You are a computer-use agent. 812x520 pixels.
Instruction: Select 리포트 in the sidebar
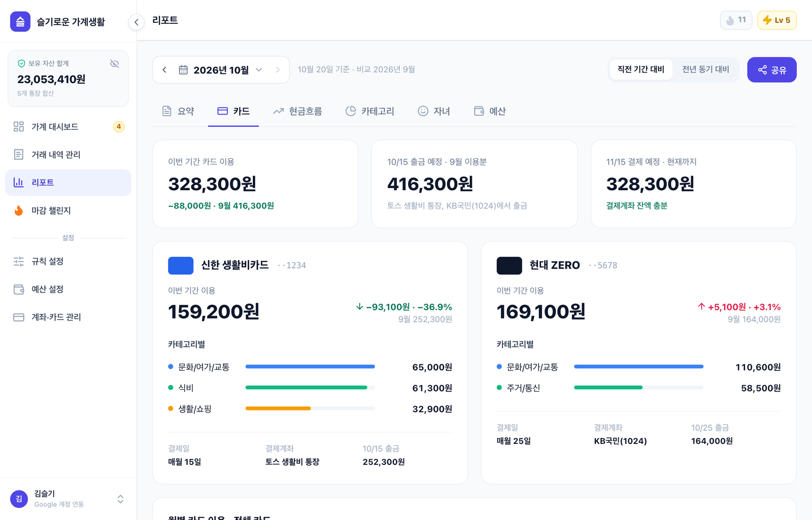click(x=68, y=183)
